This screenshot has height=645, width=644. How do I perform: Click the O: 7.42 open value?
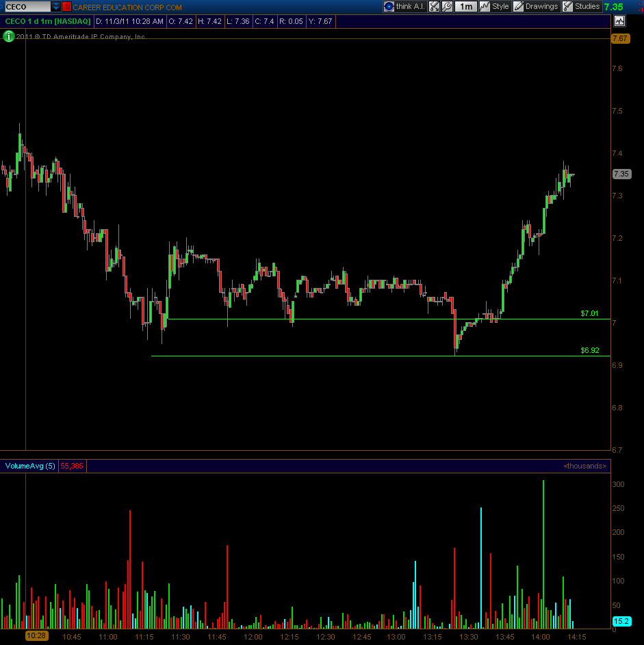tap(180, 21)
